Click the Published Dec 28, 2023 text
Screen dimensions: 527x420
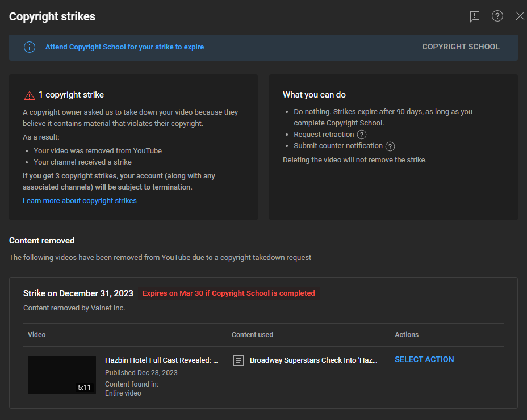[141, 373]
